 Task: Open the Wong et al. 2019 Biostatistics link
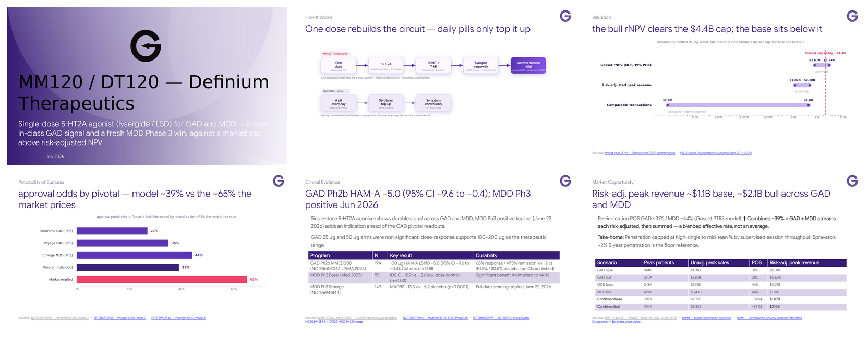pyautogui.click(x=640, y=153)
